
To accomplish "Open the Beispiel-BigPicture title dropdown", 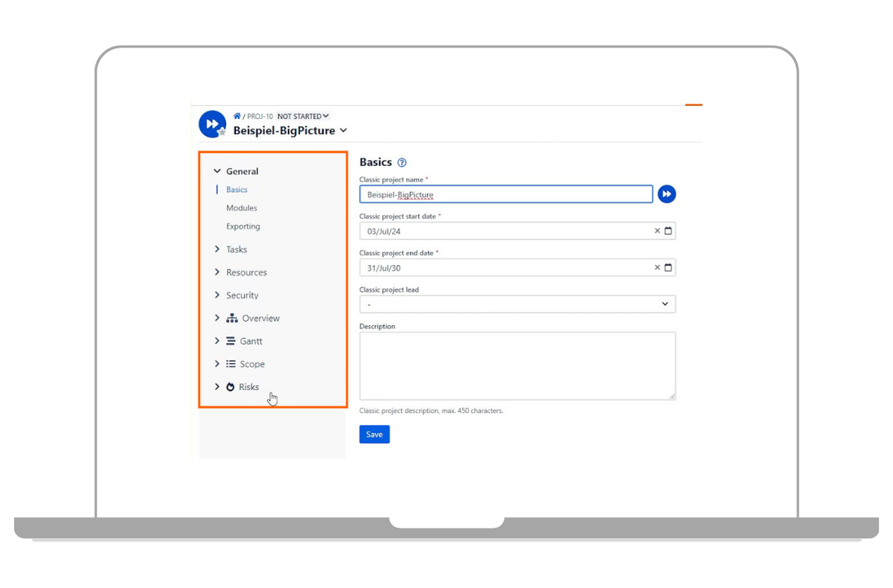I will (343, 131).
